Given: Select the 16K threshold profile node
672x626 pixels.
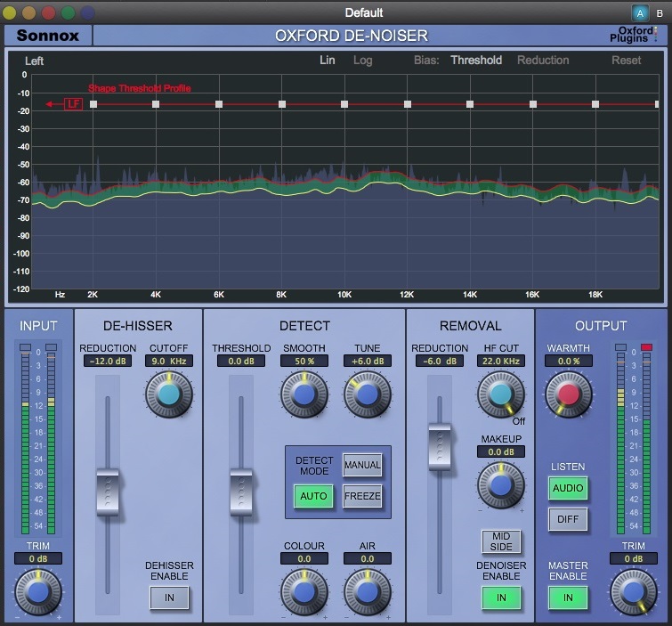Looking at the screenshot, I should pos(533,104).
